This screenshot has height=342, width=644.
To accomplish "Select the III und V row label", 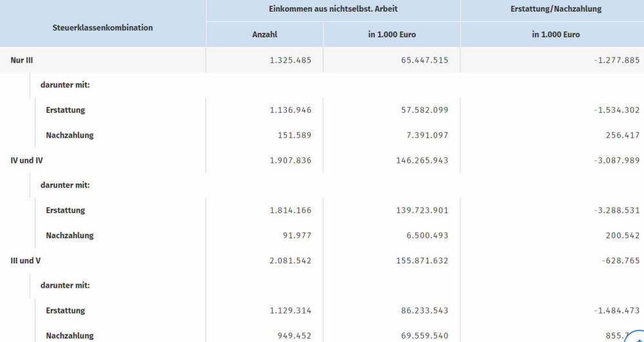I will click(x=26, y=261).
